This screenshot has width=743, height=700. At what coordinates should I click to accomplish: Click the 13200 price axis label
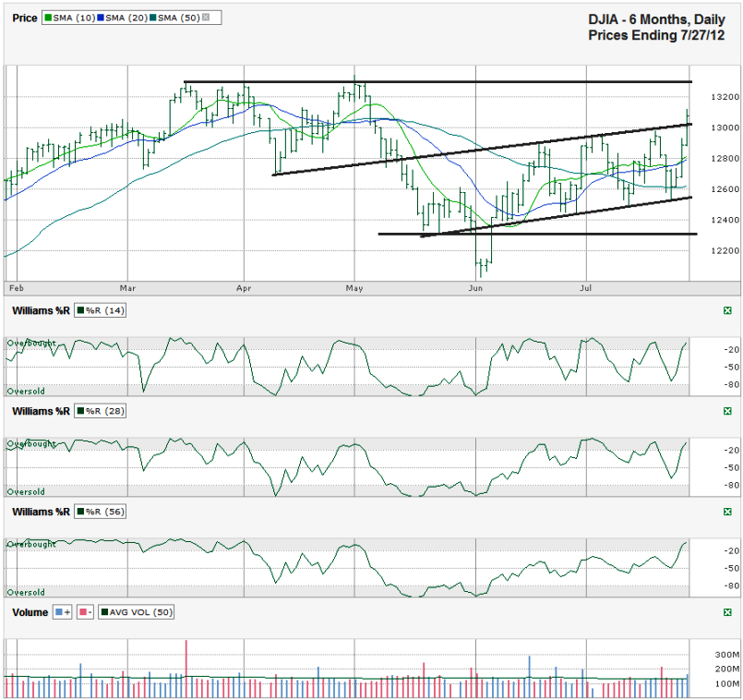point(725,97)
